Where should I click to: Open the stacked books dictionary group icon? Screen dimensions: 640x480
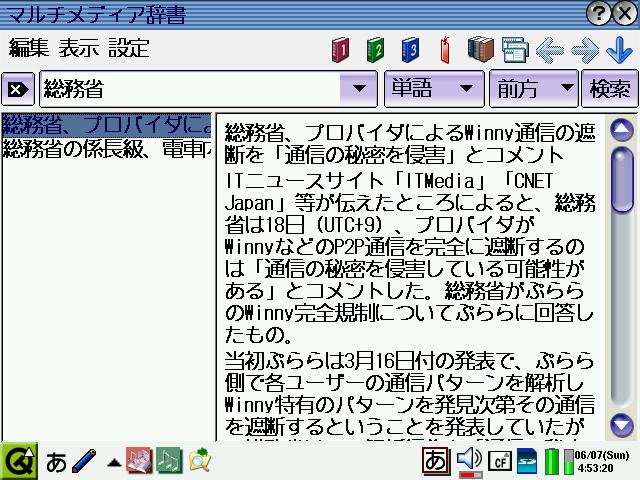(480, 49)
